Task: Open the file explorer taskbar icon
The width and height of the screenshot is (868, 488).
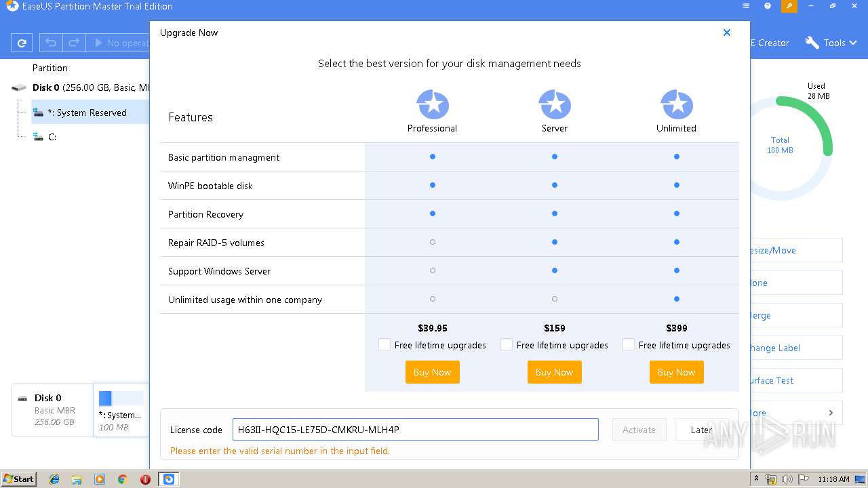Action: pyautogui.click(x=77, y=479)
